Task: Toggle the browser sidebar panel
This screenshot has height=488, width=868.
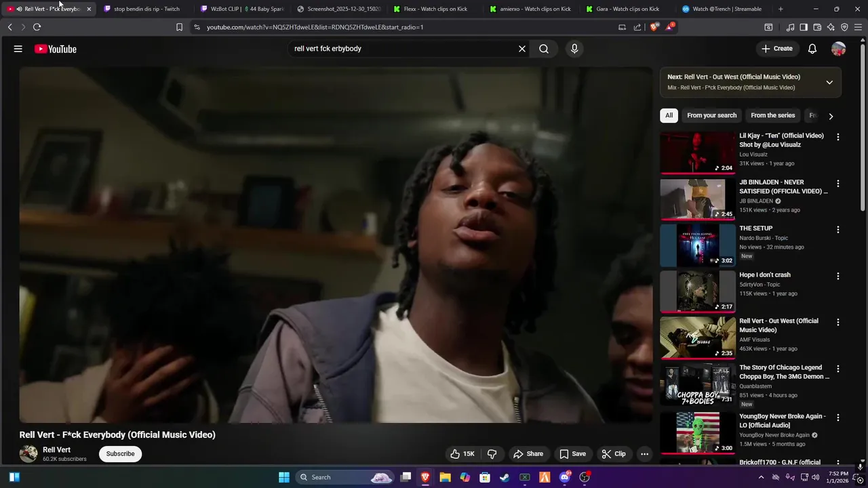Action: (804, 27)
